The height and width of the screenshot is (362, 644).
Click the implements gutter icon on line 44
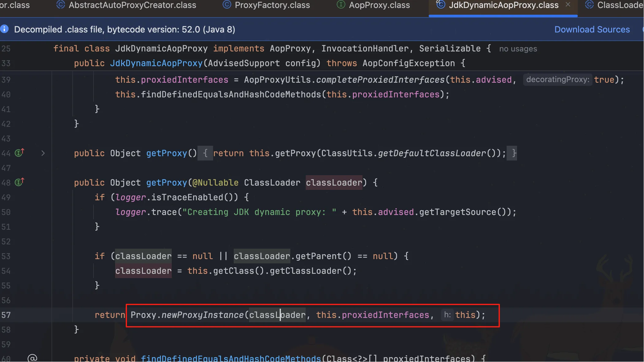(x=19, y=153)
